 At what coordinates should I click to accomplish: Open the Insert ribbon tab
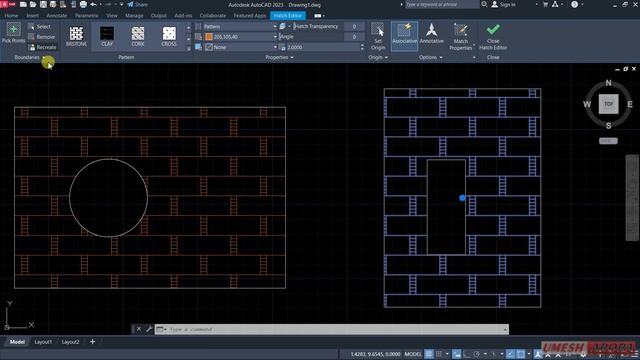[x=33, y=16]
